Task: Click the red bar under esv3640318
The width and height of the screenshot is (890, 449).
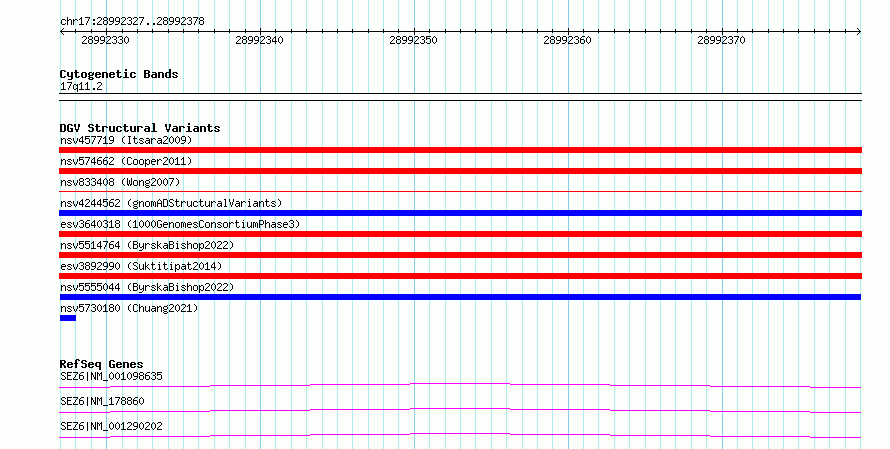Action: click(x=460, y=234)
